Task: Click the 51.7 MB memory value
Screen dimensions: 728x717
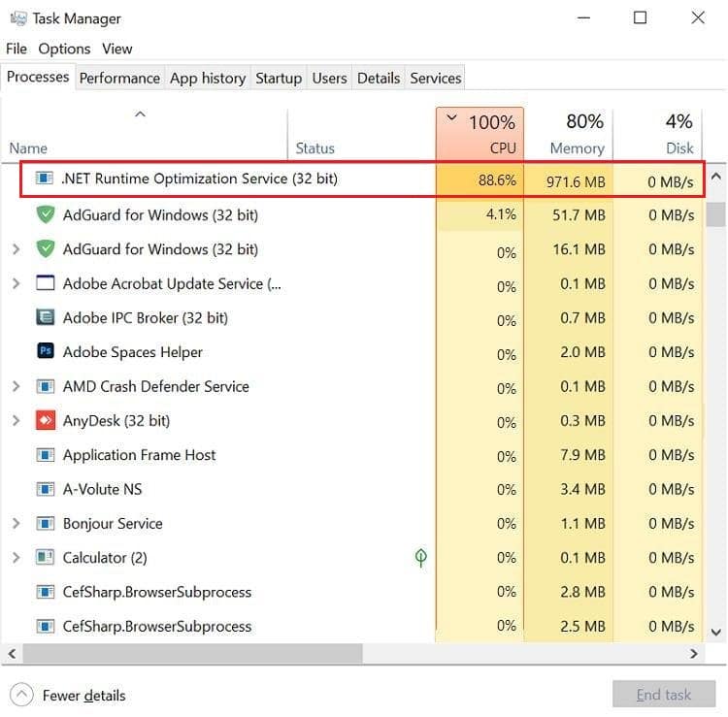Action: (579, 214)
